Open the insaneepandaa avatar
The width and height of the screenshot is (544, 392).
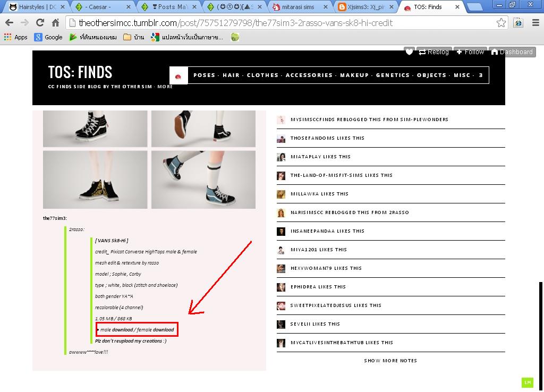point(281,232)
